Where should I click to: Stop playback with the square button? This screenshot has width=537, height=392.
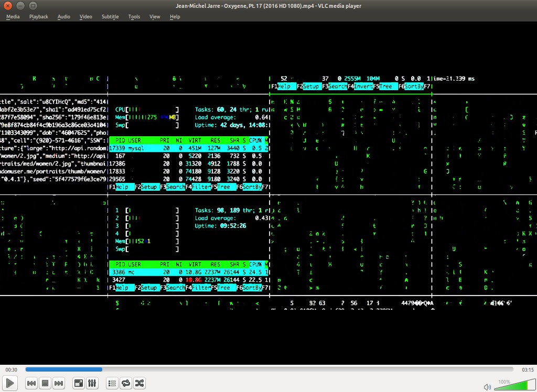click(x=45, y=383)
